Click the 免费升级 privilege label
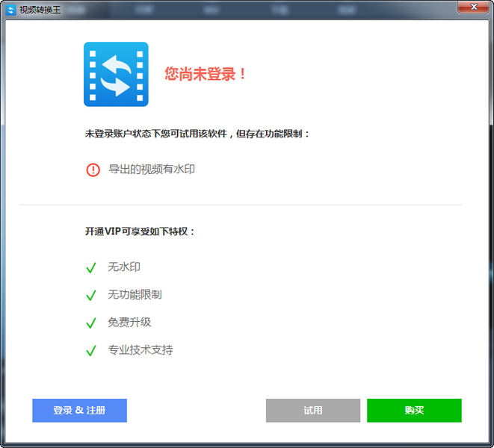The width and height of the screenshot is (494, 448). (x=129, y=322)
